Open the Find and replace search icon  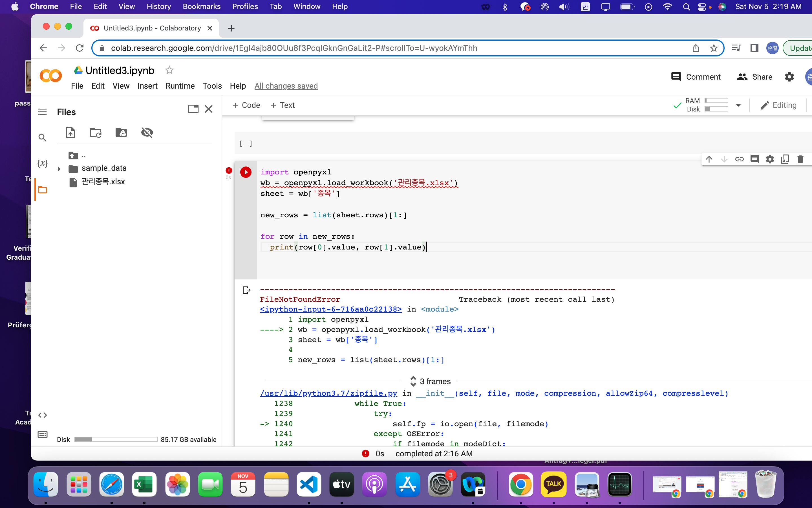(x=42, y=137)
